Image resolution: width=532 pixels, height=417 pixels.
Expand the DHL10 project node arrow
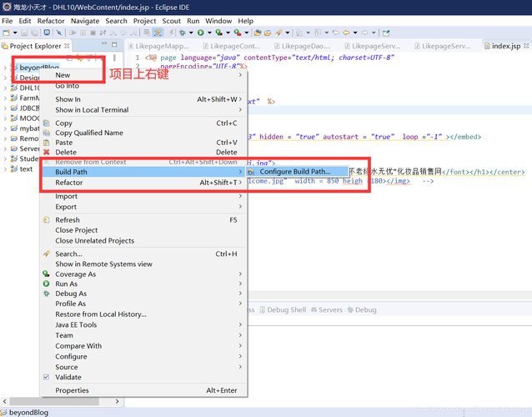[5, 88]
